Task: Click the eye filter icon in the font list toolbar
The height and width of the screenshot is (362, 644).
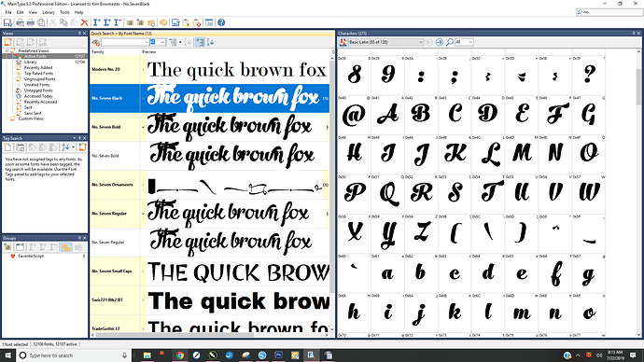Action: point(96,42)
